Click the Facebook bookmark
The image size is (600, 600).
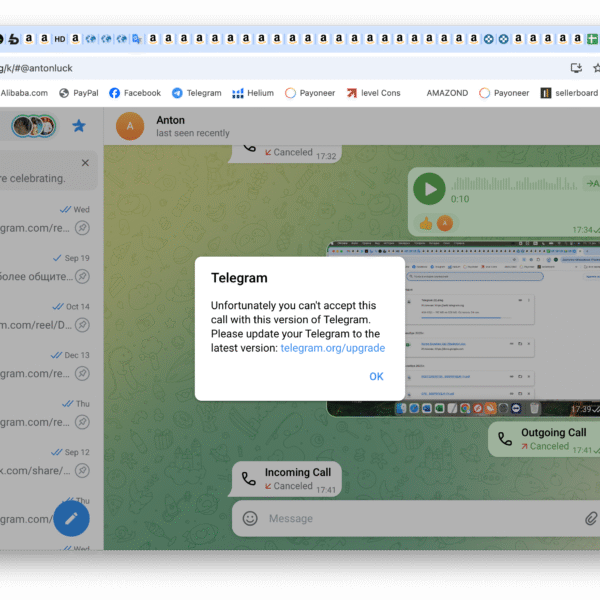point(134,93)
